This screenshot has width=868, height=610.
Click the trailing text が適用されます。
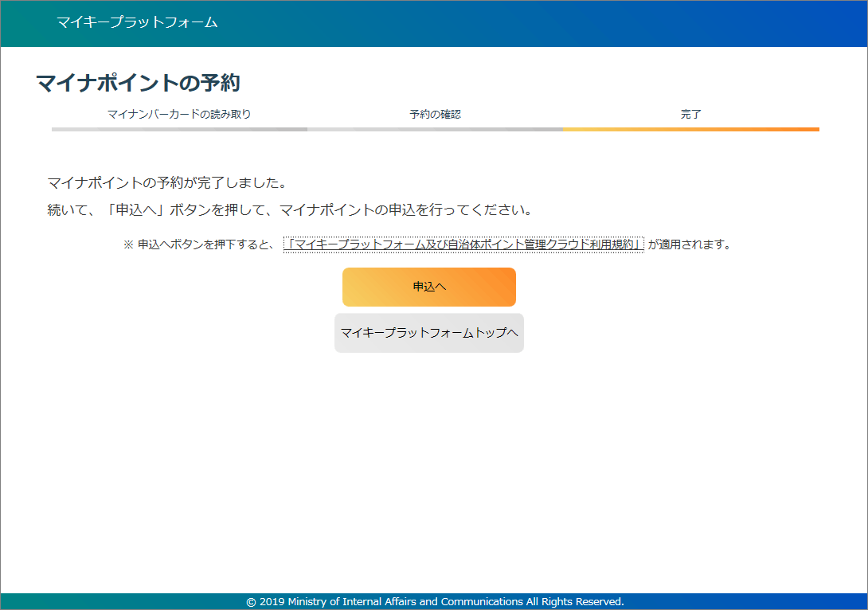[690, 244]
